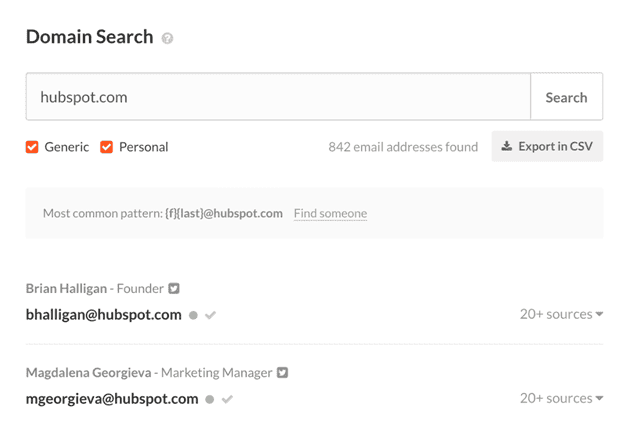This screenshot has width=628, height=428.
Task: Click the confidence dot next to bhalligan@hubspot.com
Action: (x=193, y=315)
